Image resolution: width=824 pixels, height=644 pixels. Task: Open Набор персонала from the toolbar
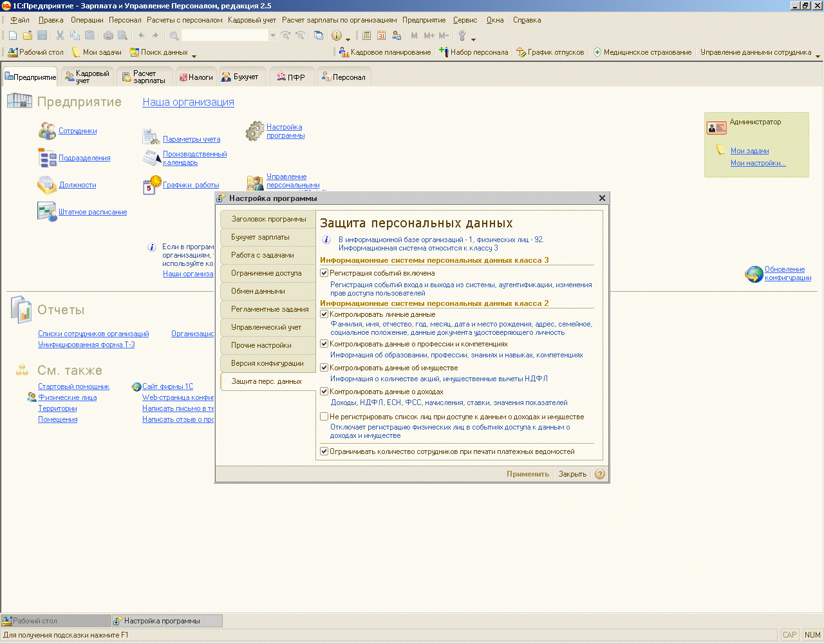point(473,52)
